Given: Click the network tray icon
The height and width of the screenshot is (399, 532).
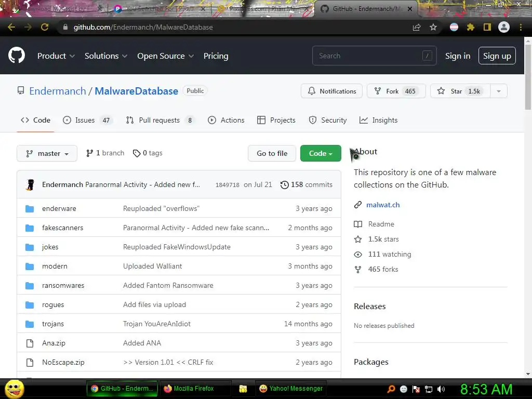Looking at the screenshot, I should (x=429, y=389).
